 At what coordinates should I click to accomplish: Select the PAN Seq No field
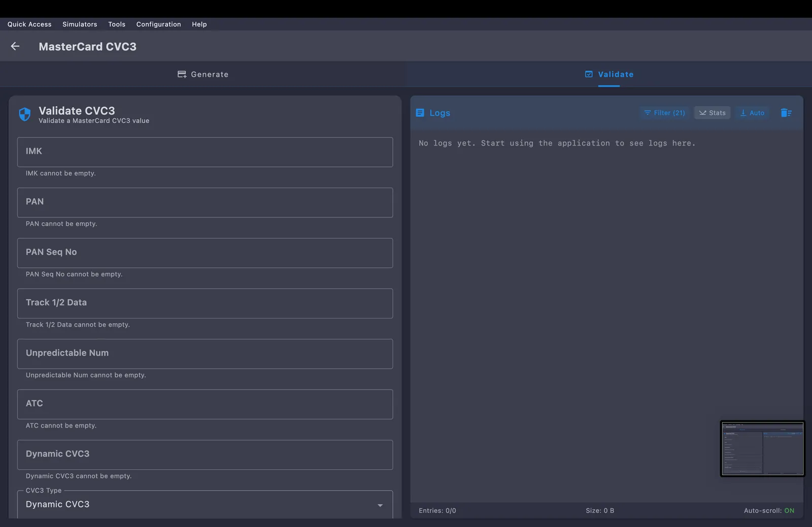pos(205,253)
